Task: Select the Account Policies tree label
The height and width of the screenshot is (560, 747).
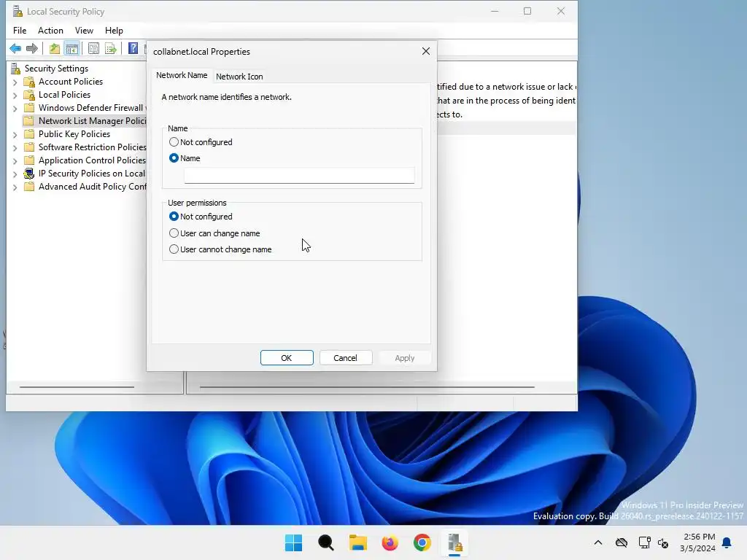Action: [71, 82]
